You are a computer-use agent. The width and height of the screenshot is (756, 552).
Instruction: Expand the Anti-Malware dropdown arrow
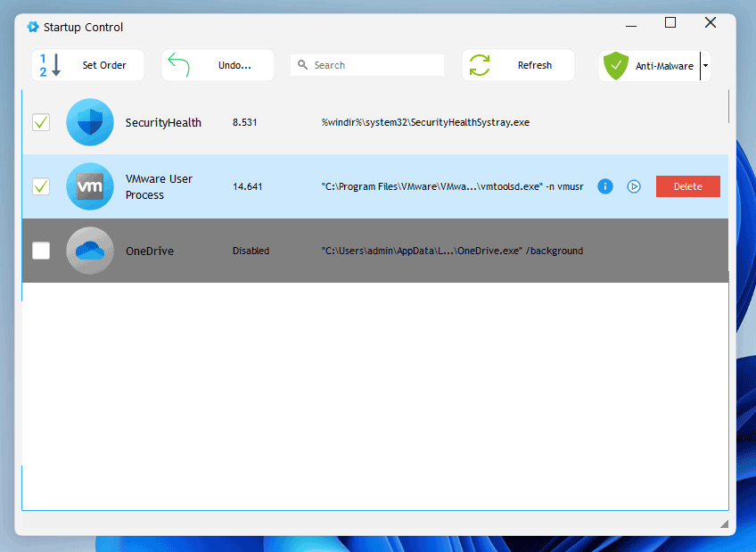click(705, 65)
